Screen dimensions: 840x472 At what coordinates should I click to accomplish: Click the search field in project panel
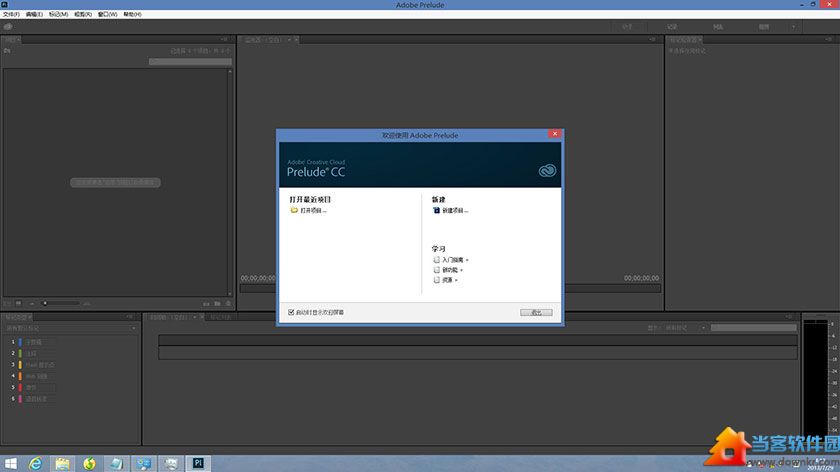[x=190, y=62]
